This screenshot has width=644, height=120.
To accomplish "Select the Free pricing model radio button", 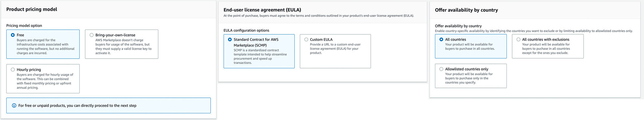I will point(13,35).
